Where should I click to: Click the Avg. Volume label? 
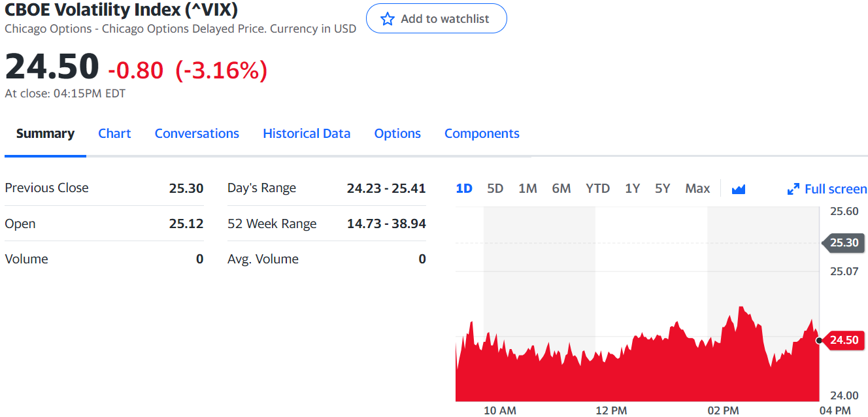click(263, 259)
